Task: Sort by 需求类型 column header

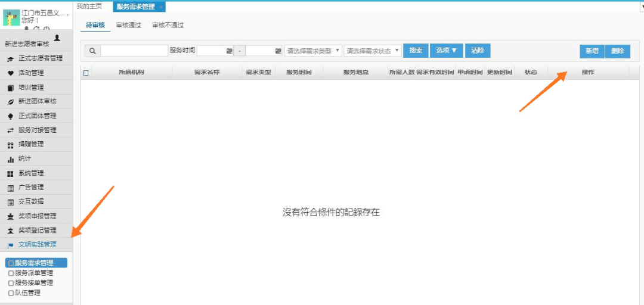Action: [258, 72]
